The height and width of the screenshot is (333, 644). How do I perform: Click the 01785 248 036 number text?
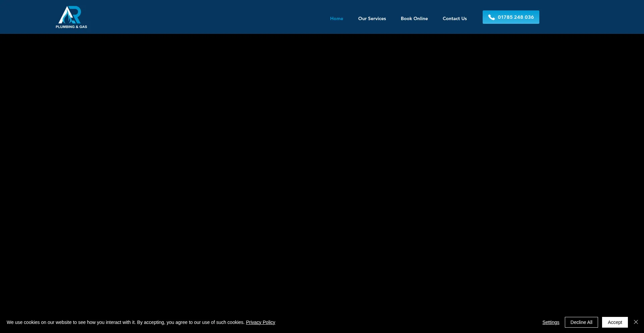pyautogui.click(x=516, y=17)
